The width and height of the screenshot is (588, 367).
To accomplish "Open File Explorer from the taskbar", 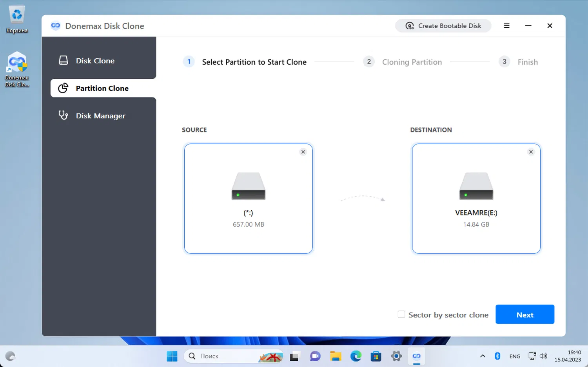I will pos(335,356).
